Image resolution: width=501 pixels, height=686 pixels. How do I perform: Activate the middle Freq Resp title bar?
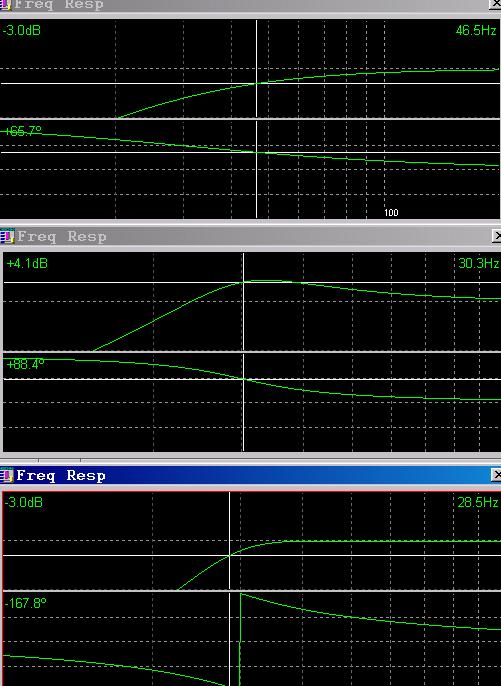[250, 236]
